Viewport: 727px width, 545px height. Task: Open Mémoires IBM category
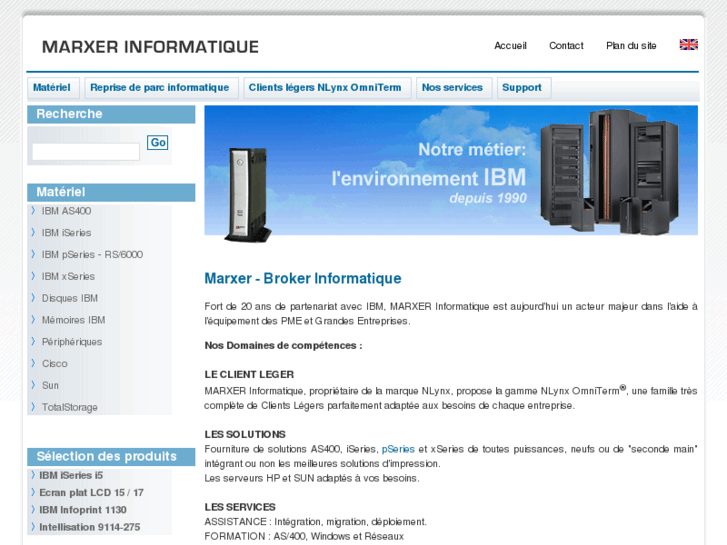(x=74, y=320)
